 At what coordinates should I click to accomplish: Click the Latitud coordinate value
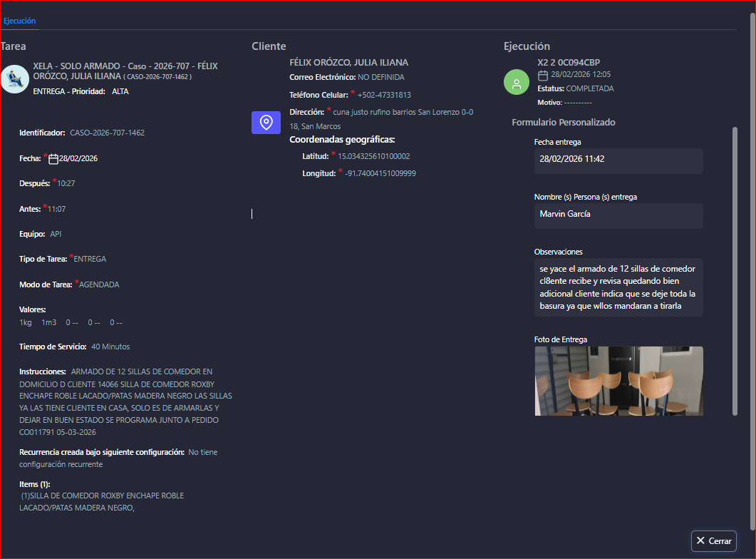pos(373,156)
